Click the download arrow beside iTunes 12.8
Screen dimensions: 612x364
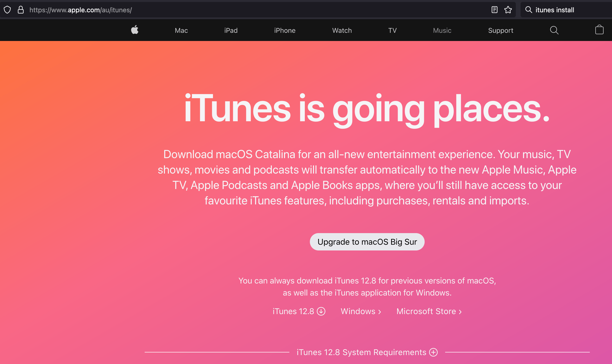321,311
